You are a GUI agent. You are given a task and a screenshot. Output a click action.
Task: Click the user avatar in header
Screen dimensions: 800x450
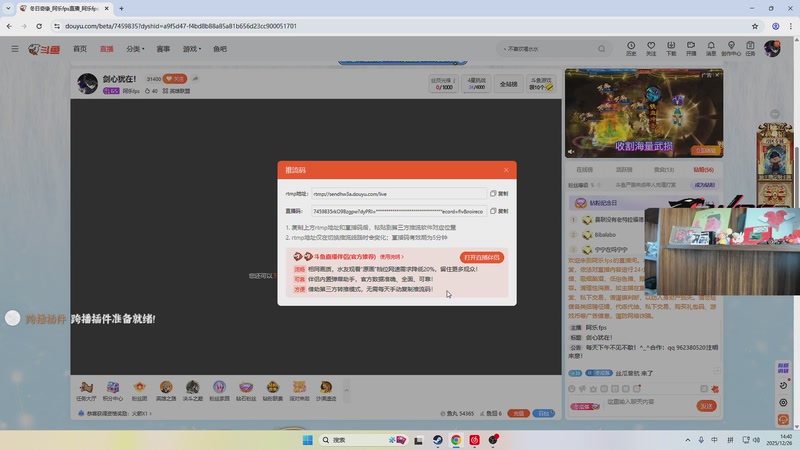(x=772, y=48)
